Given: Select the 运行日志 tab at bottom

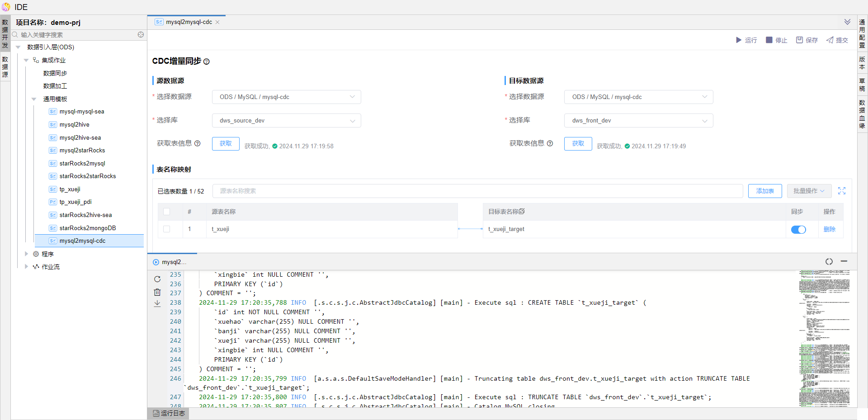Looking at the screenshot, I should tap(169, 413).
